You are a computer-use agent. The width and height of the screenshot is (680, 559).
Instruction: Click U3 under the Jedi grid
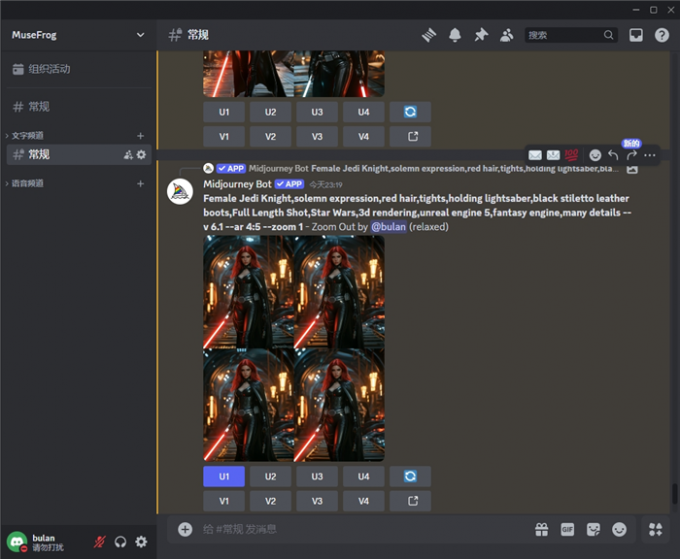coord(317,476)
